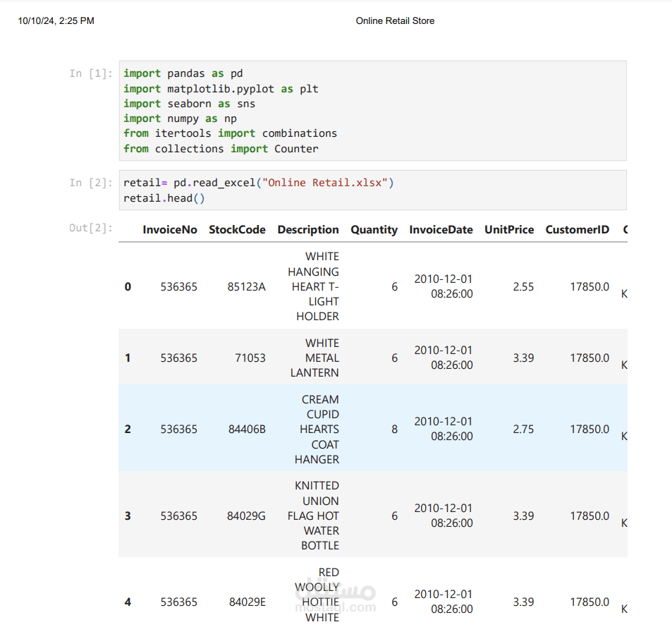This screenshot has height=627, width=672.
Task: Select the In [2] cell prompt
Action: point(91,183)
